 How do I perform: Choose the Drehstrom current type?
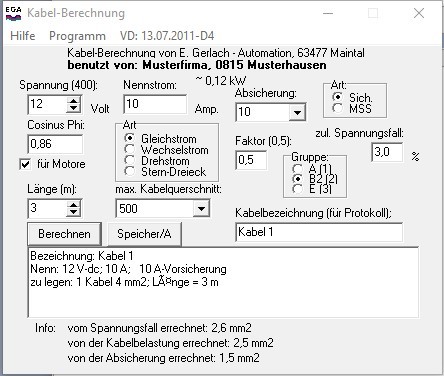pos(129,161)
